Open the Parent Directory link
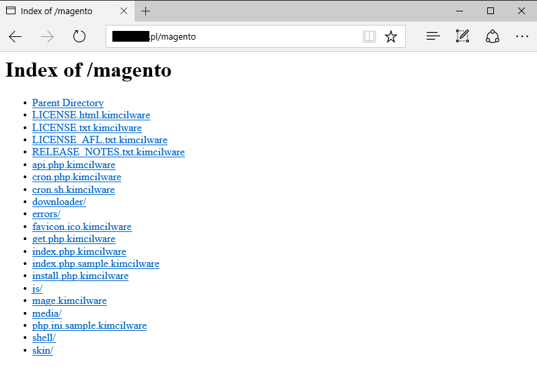The height and width of the screenshot is (392, 537). [68, 103]
